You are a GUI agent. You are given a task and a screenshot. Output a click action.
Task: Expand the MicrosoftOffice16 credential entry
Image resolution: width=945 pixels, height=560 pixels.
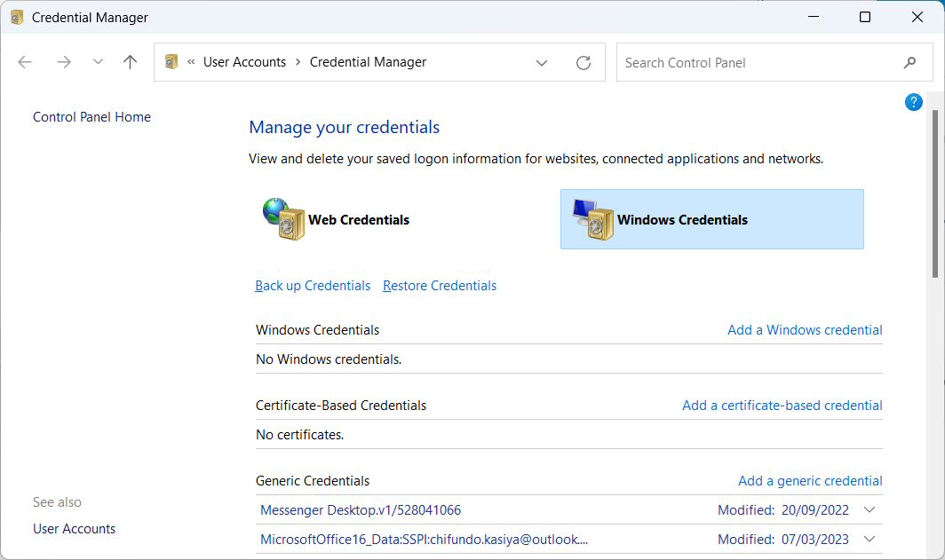(x=870, y=539)
